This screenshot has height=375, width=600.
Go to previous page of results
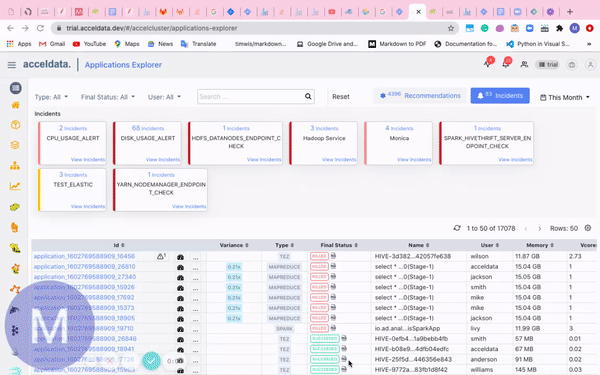526,228
